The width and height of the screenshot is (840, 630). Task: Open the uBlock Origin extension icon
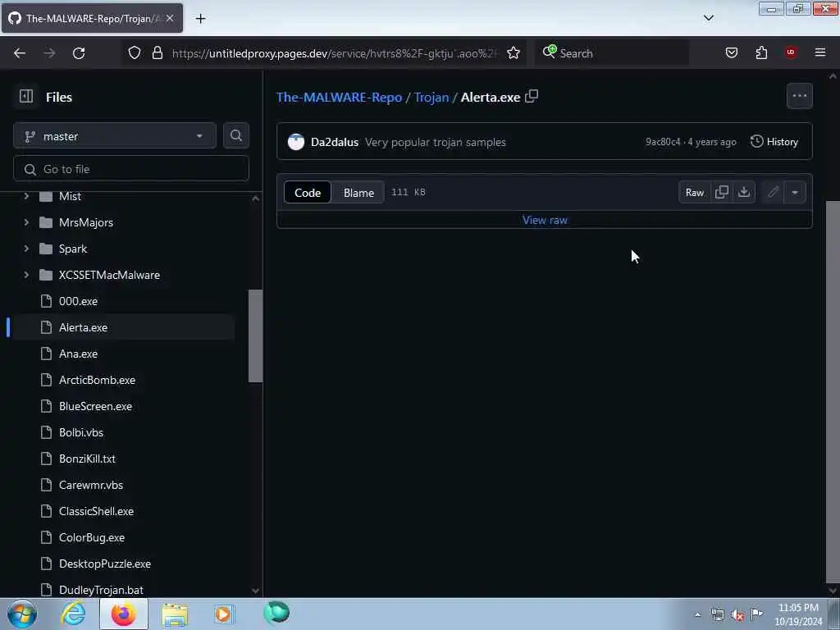pyautogui.click(x=791, y=52)
